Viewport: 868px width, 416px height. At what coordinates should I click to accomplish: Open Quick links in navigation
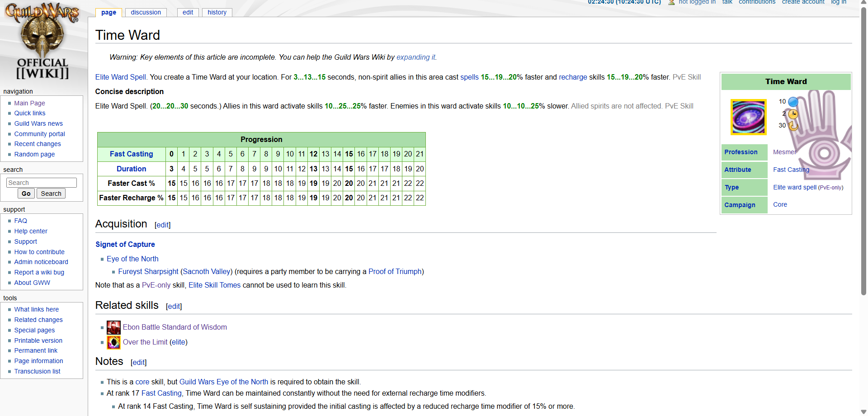click(x=30, y=113)
